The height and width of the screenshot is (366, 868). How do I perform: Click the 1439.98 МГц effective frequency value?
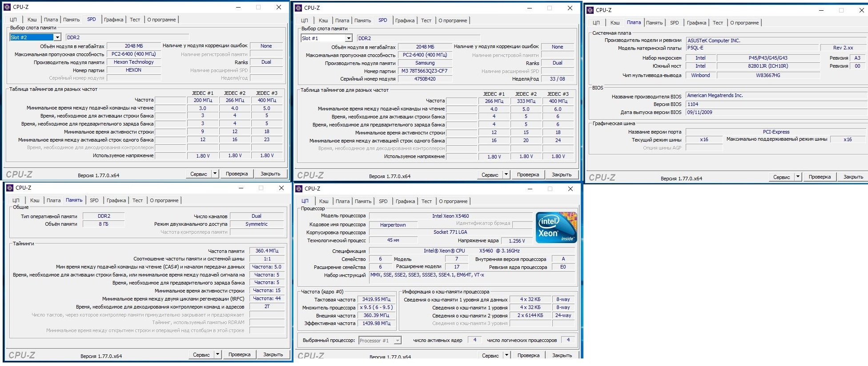tap(376, 324)
